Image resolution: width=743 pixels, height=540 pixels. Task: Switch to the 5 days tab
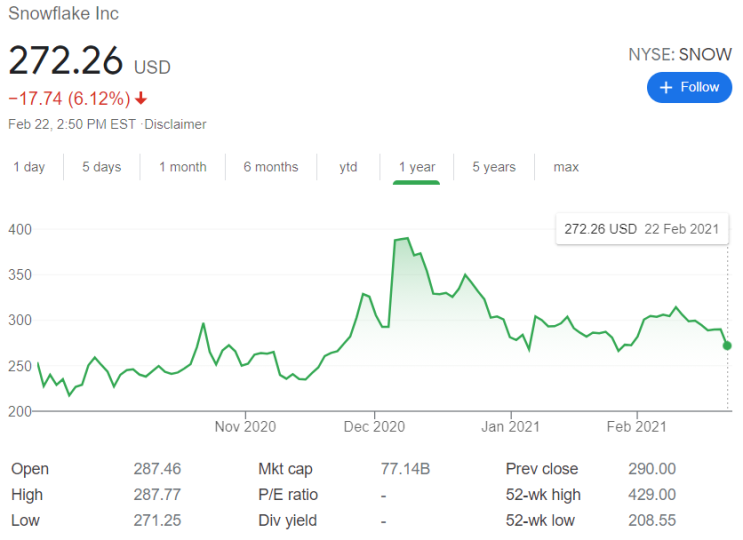tap(101, 167)
